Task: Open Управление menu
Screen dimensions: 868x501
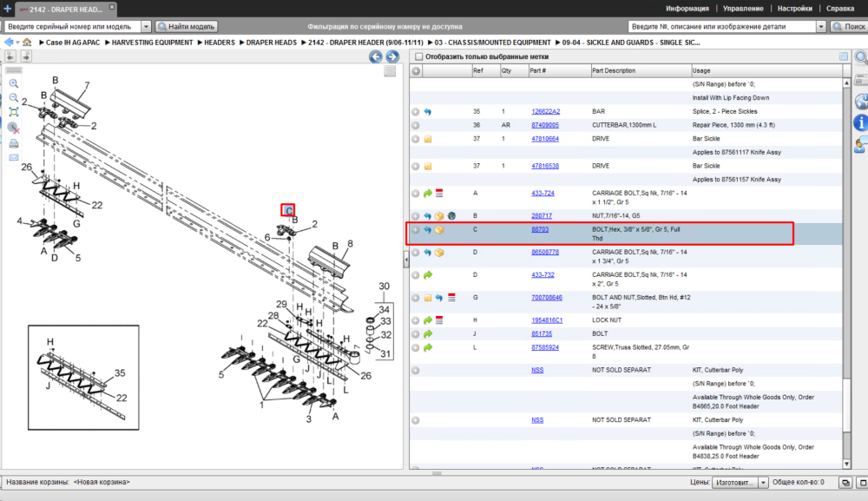Action: pyautogui.click(x=743, y=9)
